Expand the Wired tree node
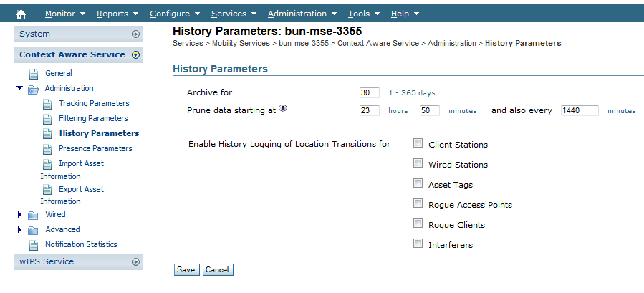This screenshot has height=293, width=644. point(19,215)
